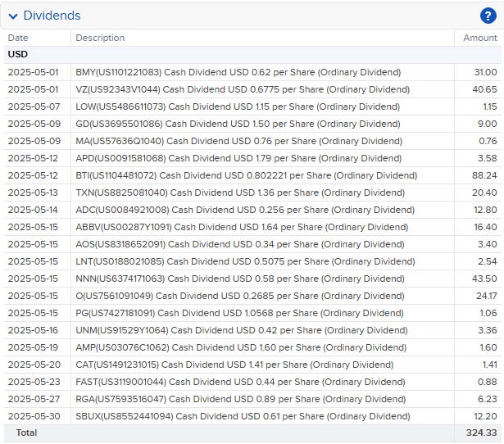Select the AMP cash dividend description
The height and width of the screenshot is (444, 504).
tap(241, 347)
